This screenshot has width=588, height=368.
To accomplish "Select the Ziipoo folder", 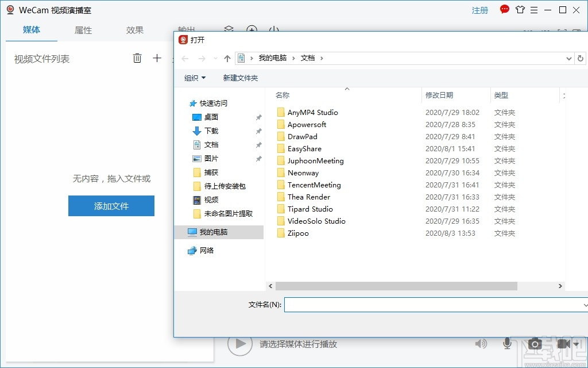I will point(298,233).
